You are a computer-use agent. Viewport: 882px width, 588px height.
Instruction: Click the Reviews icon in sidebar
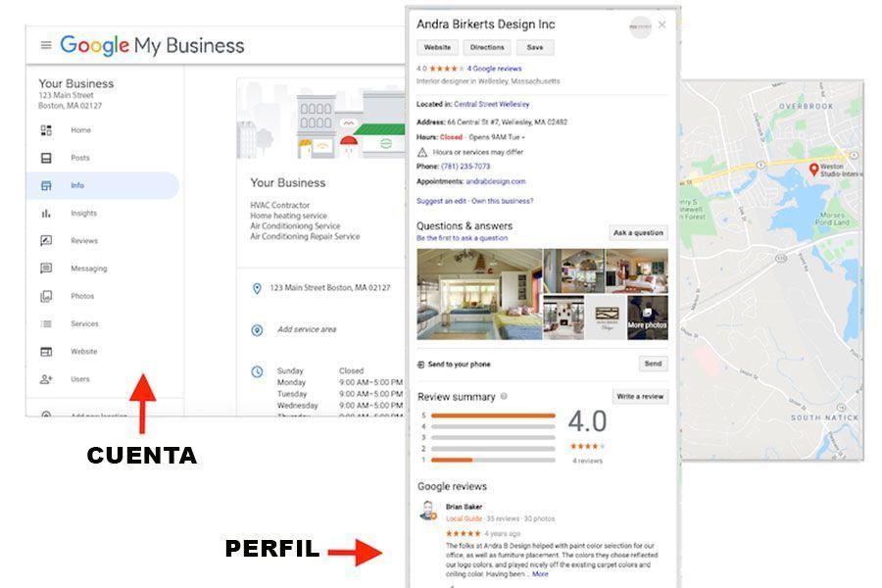pos(46,241)
